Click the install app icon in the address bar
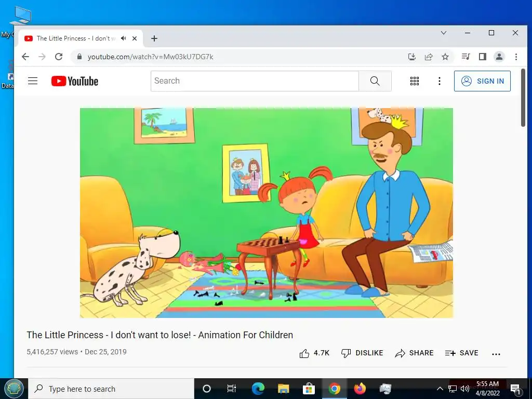Image resolution: width=532 pixels, height=399 pixels. pyautogui.click(x=411, y=57)
